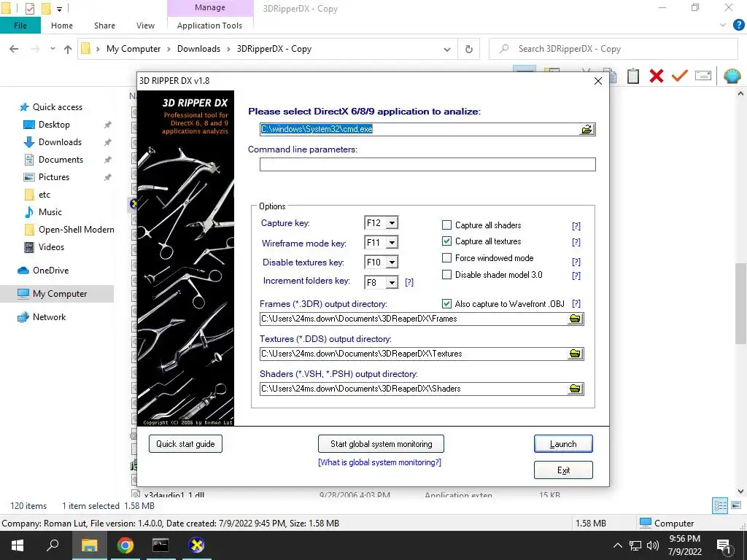Open the View ribbon tab
Image resolution: width=747 pixels, height=560 pixels.
click(x=145, y=26)
